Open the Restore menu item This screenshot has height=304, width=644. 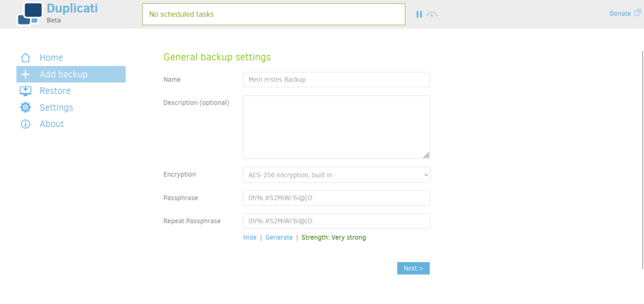pos(55,91)
